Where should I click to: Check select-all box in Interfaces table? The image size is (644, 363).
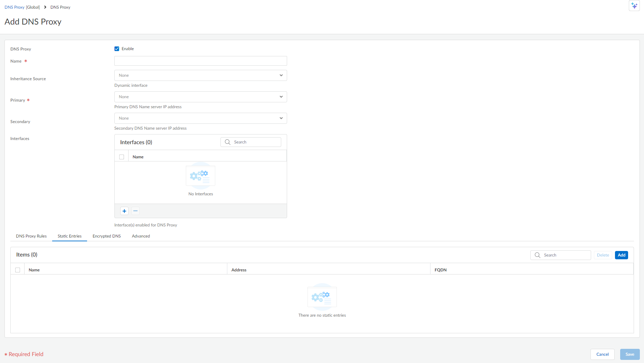point(122,157)
